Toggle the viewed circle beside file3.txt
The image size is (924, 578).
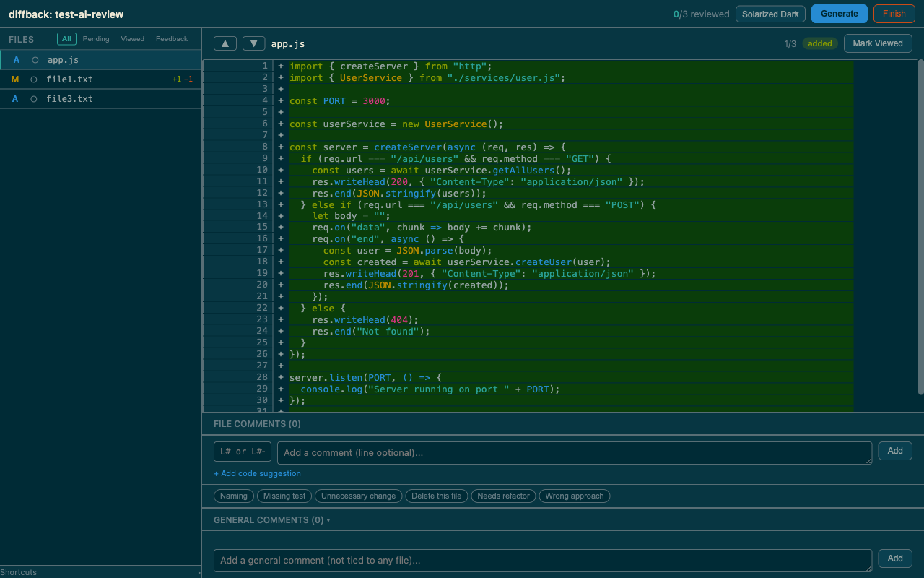tap(34, 98)
